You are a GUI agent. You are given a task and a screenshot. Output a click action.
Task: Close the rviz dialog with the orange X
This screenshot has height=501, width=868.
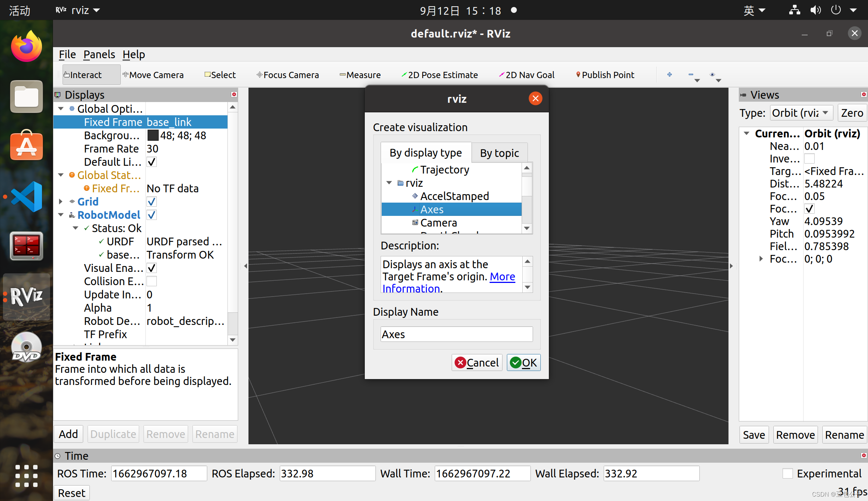click(x=535, y=98)
